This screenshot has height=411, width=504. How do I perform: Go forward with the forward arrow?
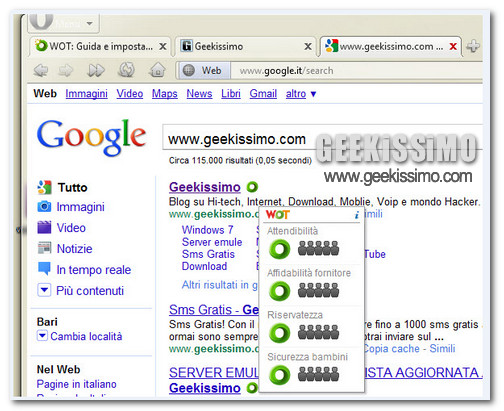(66, 70)
